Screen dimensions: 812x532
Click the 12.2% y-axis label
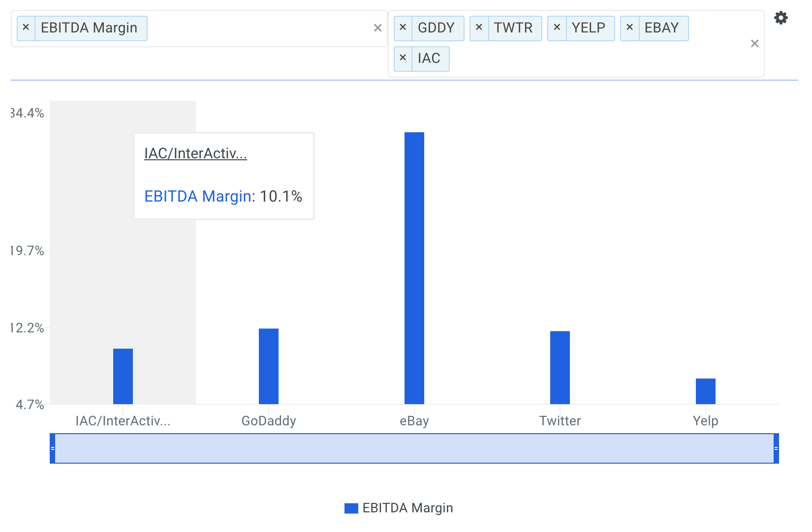[28, 328]
